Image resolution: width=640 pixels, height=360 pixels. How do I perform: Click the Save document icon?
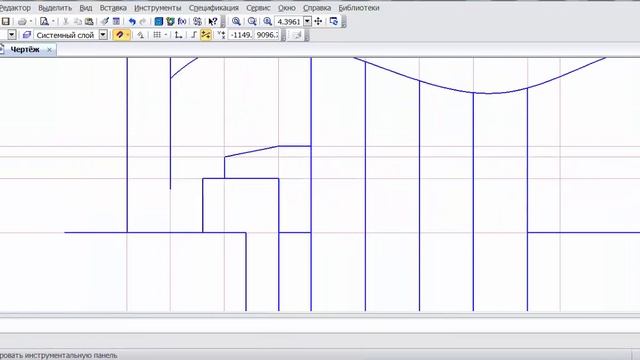click(x=5, y=21)
